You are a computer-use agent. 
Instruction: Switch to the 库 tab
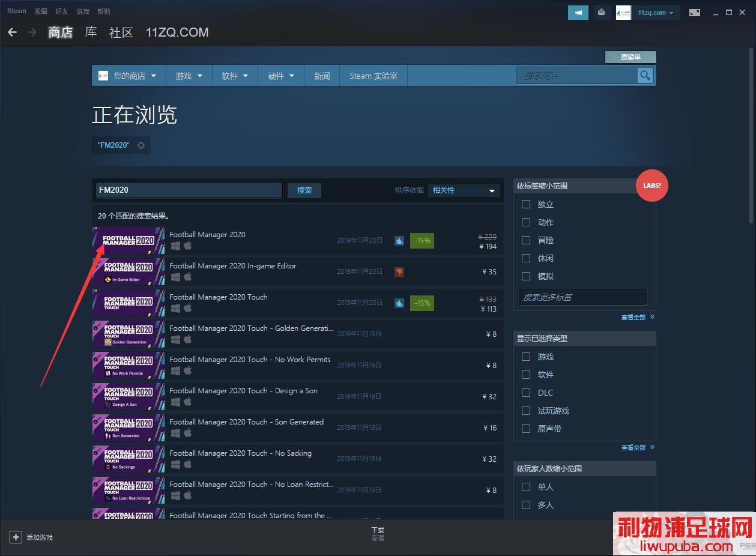point(91,32)
